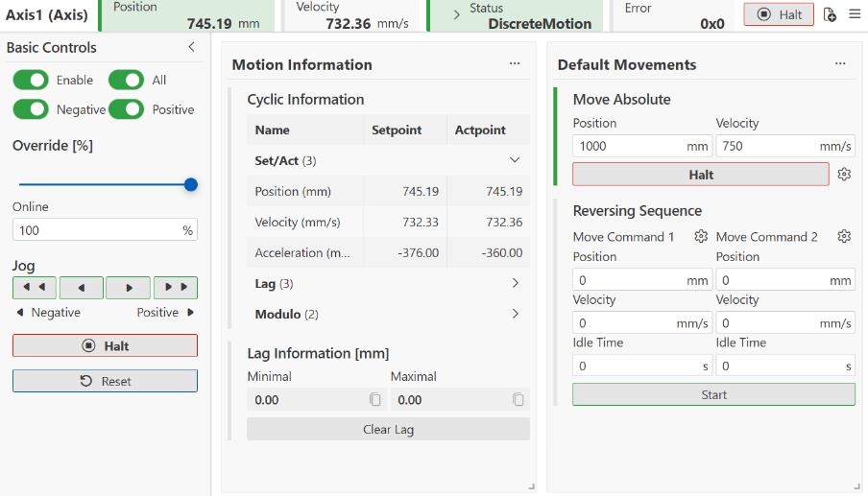The width and height of the screenshot is (868, 496).
Task: Toggle the Enable switch
Action: (x=31, y=80)
